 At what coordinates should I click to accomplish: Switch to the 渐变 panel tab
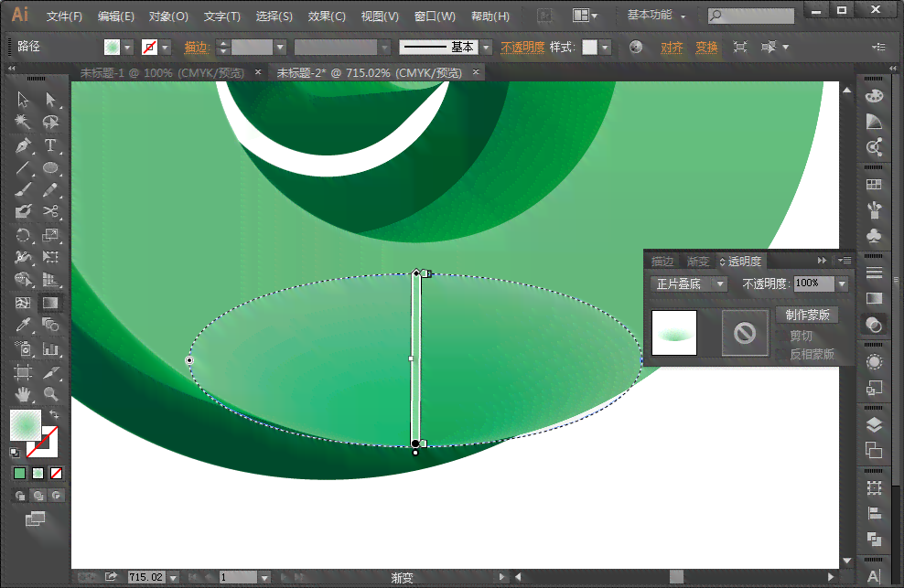[x=698, y=262]
